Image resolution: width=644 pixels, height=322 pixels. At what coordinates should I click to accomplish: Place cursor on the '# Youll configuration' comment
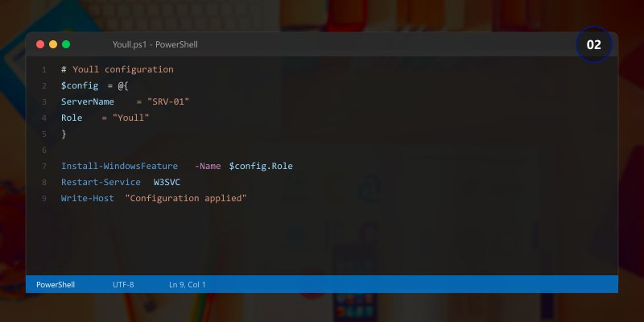click(117, 69)
